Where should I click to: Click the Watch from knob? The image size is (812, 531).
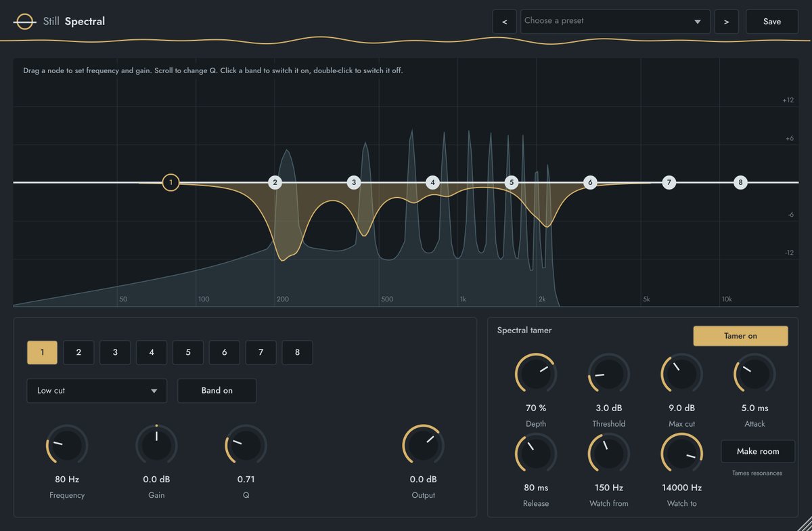[x=609, y=454]
